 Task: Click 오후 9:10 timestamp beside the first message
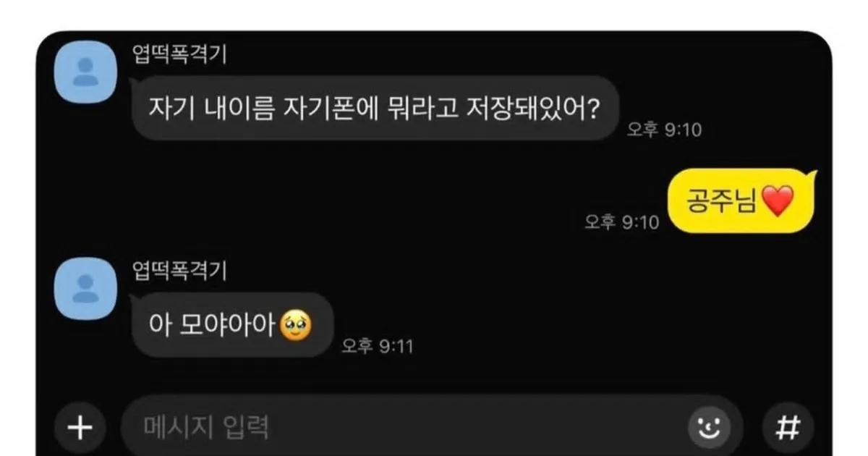click(664, 131)
